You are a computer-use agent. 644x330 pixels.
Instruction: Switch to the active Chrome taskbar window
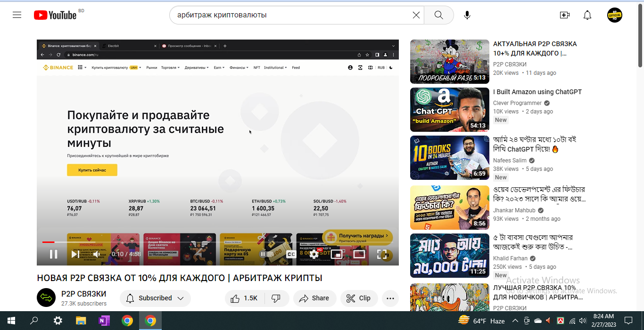[150, 321]
